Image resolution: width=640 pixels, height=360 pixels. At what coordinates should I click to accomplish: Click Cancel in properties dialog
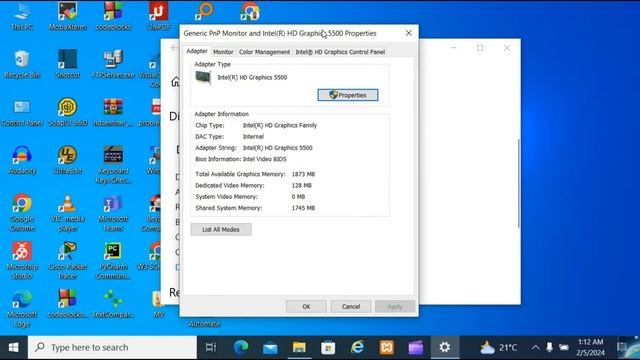click(351, 307)
